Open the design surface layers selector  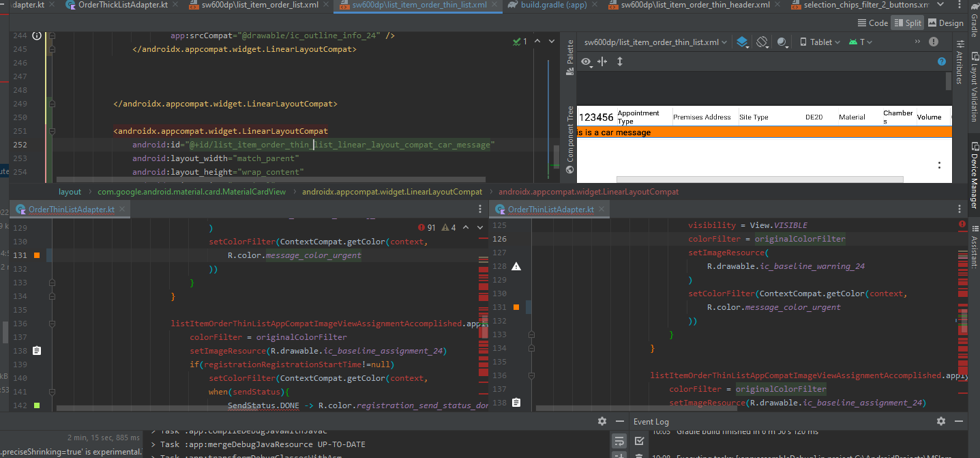click(742, 42)
